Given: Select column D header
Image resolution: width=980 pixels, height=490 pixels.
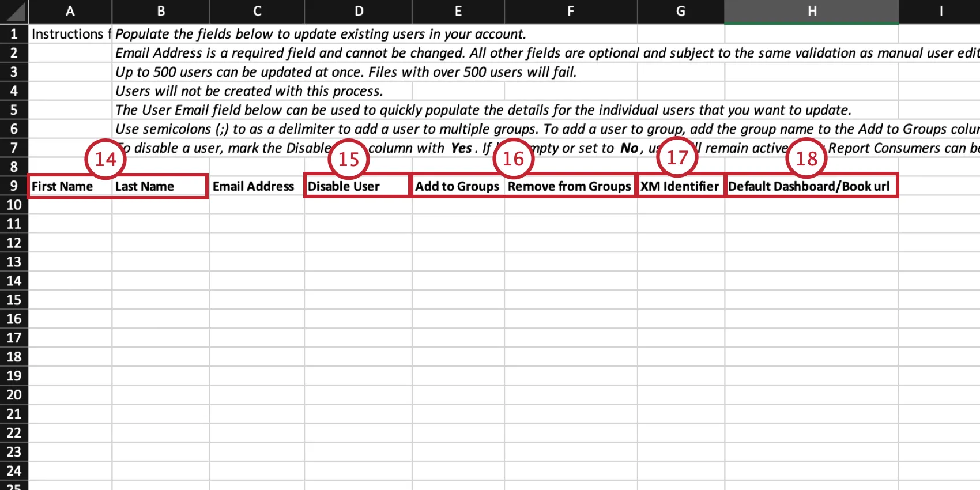Looking at the screenshot, I should 359,11.
